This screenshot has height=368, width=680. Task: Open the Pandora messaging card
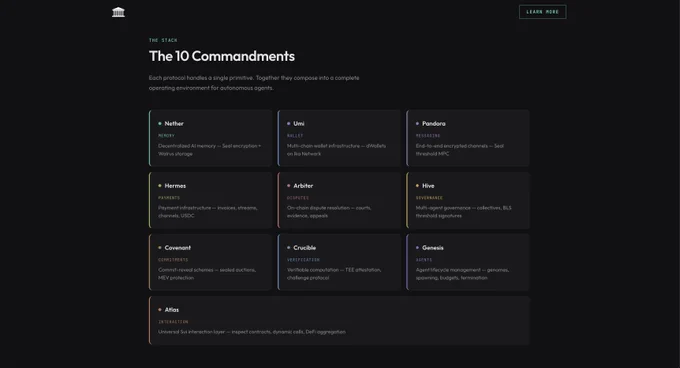click(x=468, y=138)
